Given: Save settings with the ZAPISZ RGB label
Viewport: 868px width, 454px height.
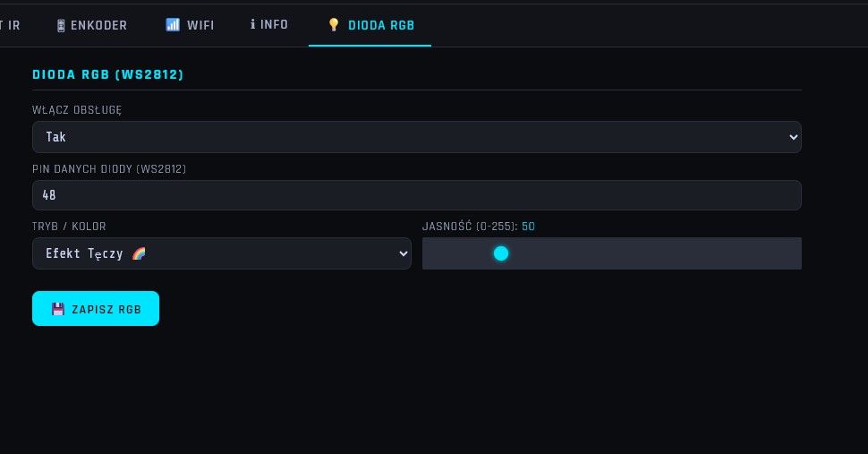Looking at the screenshot, I should [x=106, y=310].
